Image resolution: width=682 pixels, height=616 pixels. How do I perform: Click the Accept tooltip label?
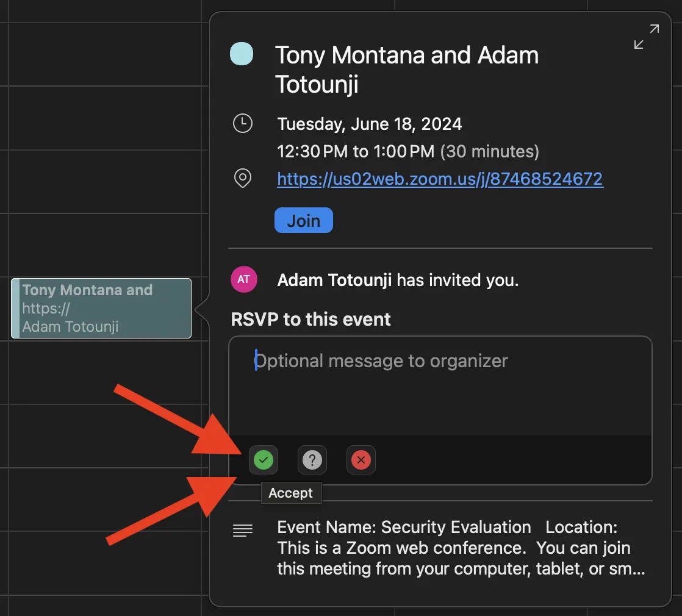tap(291, 493)
